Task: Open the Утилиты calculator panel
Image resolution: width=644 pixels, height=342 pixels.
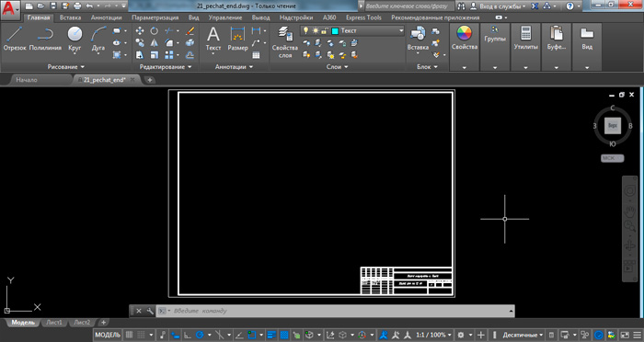Action: coord(525,39)
